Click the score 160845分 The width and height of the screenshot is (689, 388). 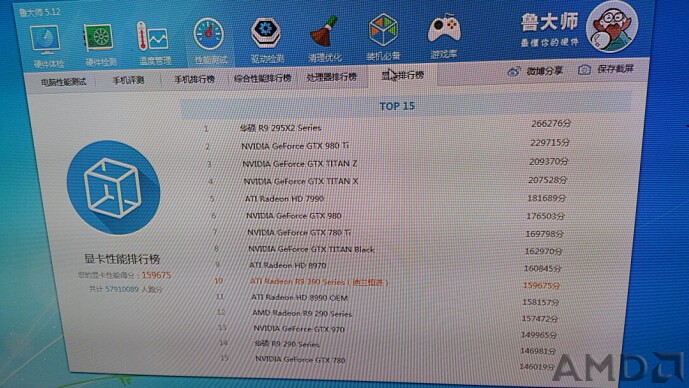click(x=542, y=268)
